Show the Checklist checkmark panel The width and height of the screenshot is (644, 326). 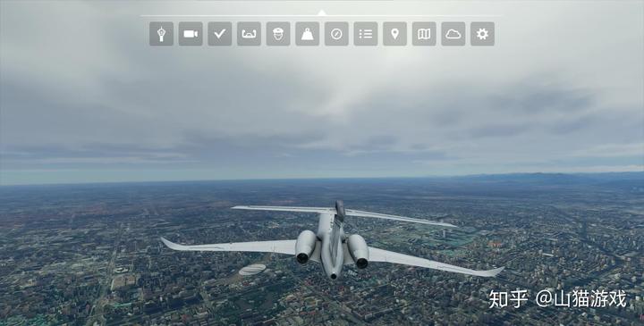(x=220, y=34)
